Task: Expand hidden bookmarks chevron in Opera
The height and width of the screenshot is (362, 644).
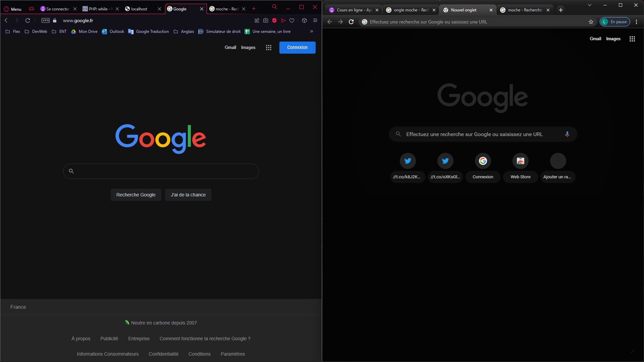Action: pos(312,32)
